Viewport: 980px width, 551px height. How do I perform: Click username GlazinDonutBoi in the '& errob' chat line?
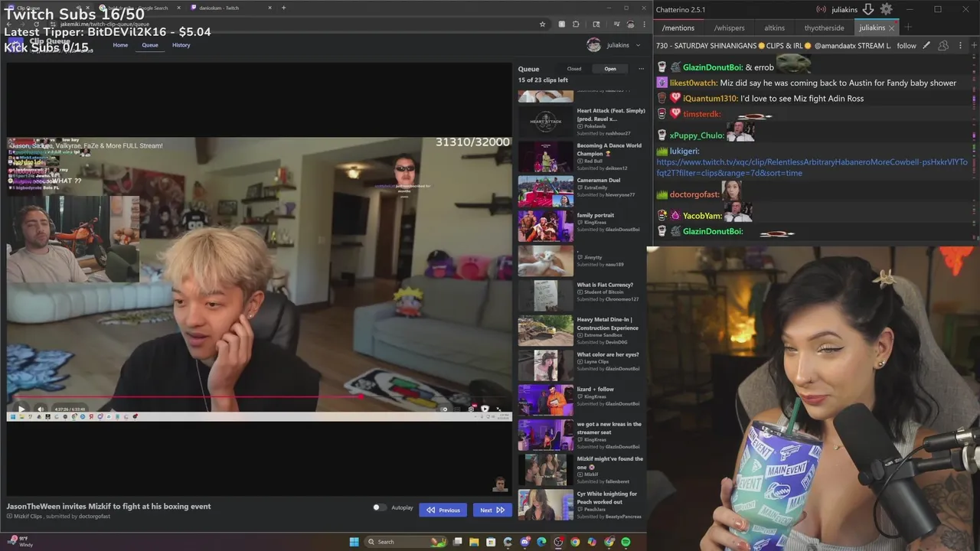click(x=712, y=67)
